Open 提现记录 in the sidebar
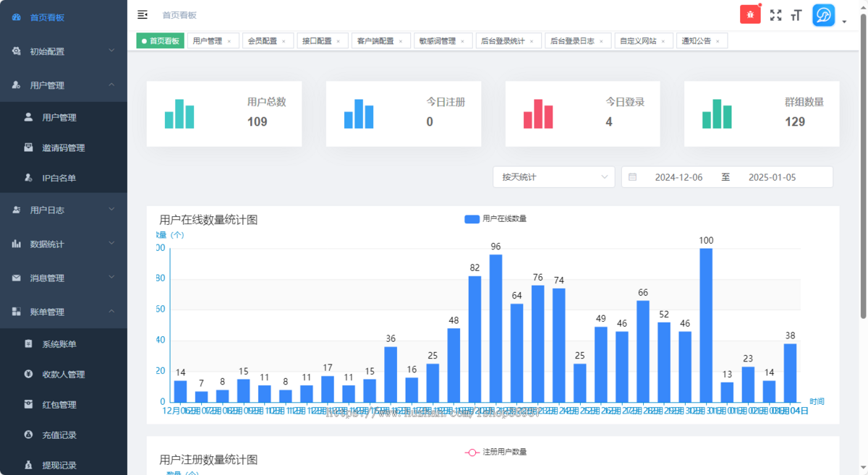The width and height of the screenshot is (868, 475). pos(64,466)
